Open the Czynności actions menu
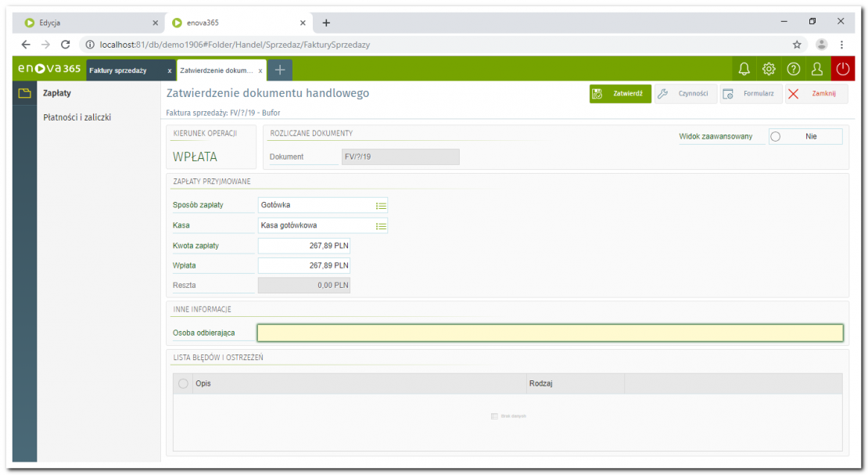This screenshot has width=868, height=475. coord(684,94)
